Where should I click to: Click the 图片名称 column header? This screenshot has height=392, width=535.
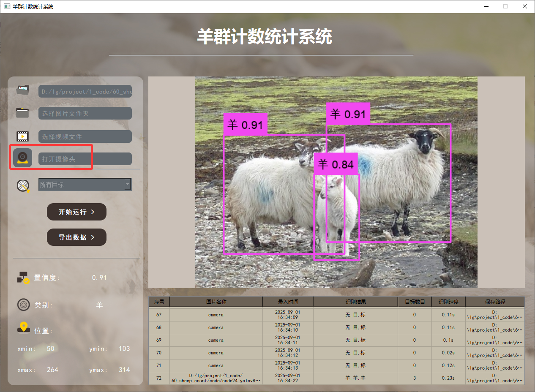click(216, 302)
